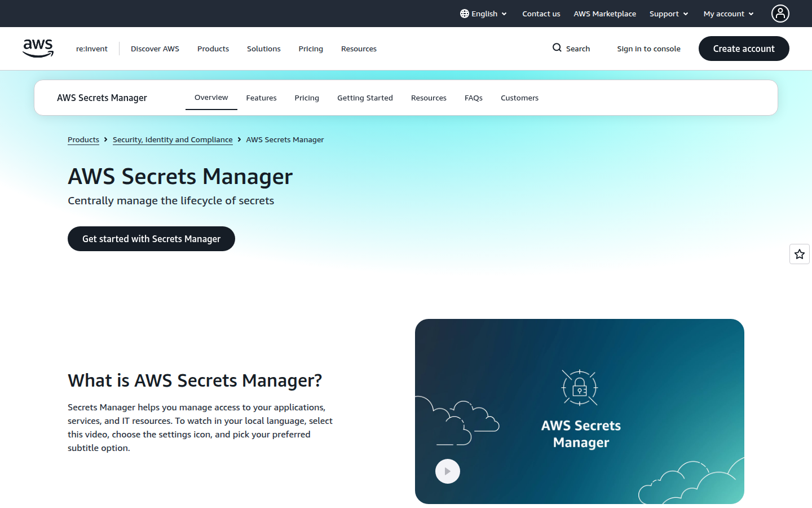
Task: Open AWS Marketplace link
Action: 605,14
